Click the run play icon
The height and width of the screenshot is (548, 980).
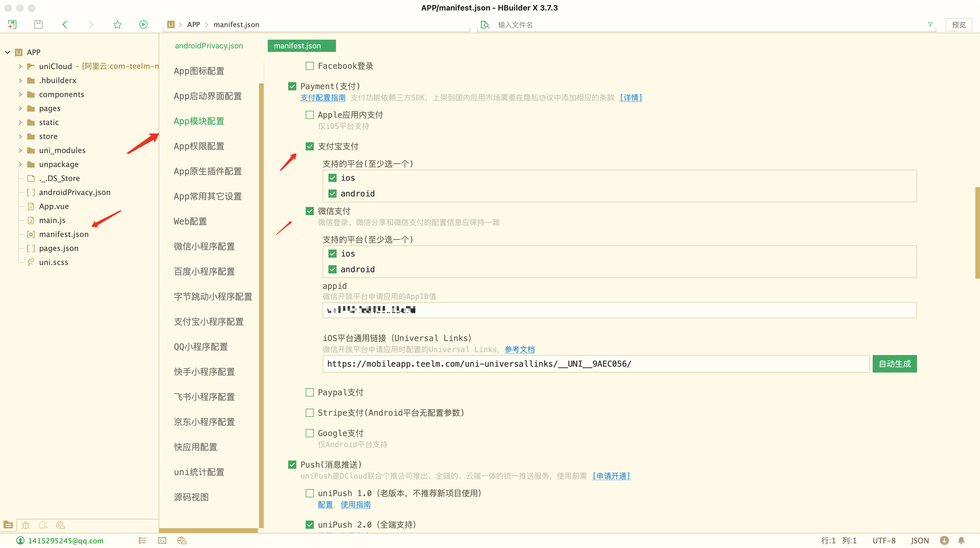143,25
